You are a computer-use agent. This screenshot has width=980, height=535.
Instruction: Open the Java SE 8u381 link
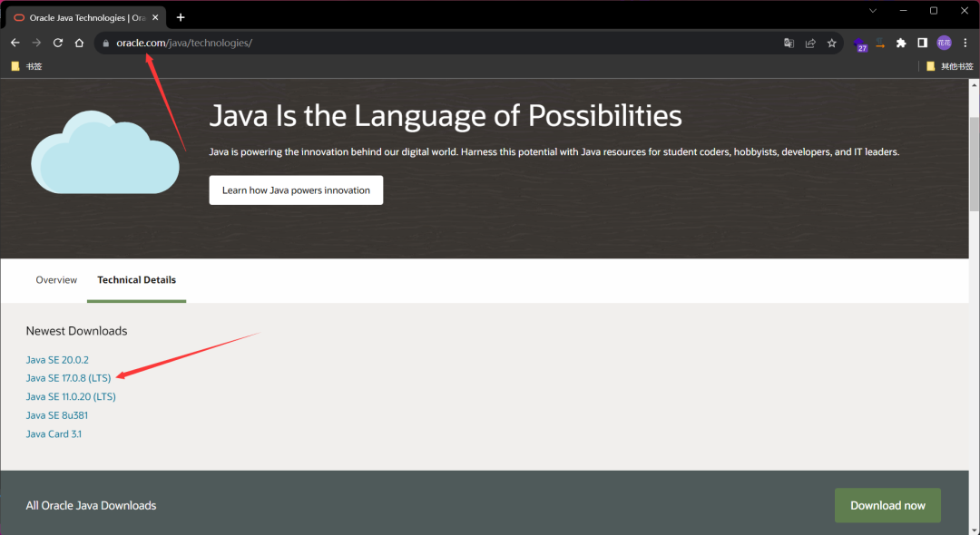click(57, 415)
